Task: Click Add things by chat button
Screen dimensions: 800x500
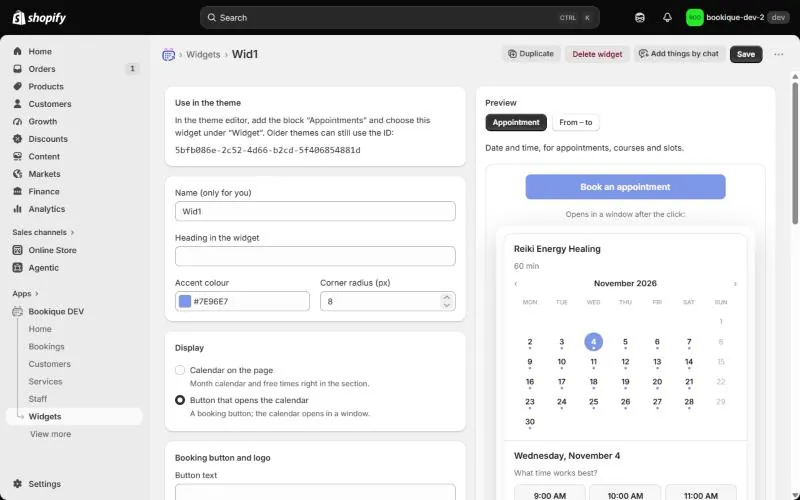Action: click(x=679, y=54)
